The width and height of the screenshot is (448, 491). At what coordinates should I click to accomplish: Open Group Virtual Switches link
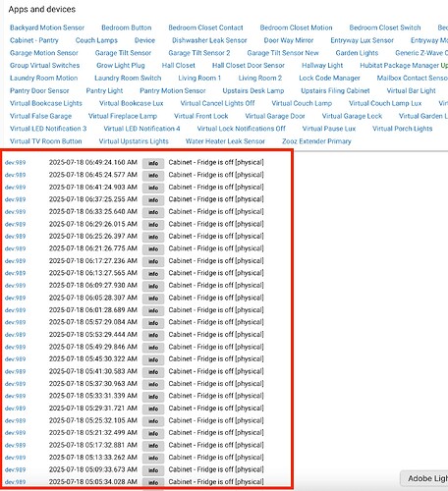pos(44,66)
